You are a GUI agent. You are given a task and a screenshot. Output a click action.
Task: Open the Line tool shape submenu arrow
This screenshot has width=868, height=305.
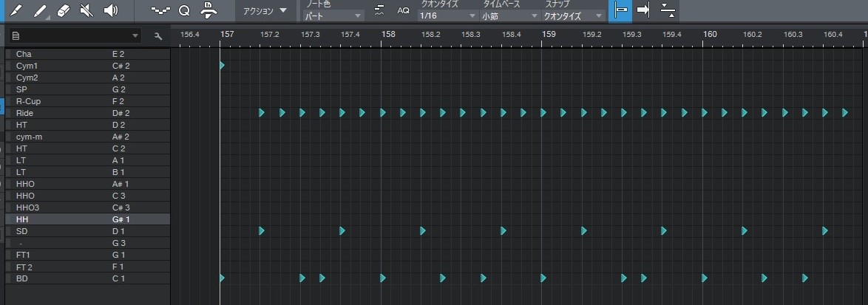(47, 18)
